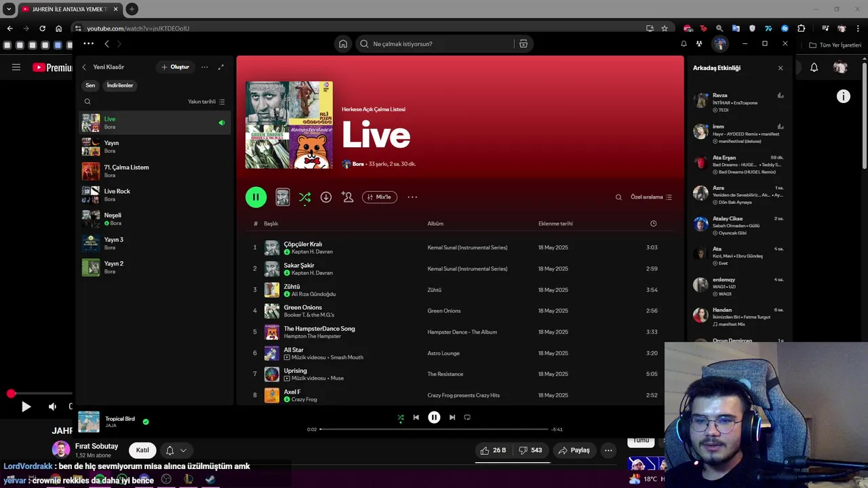The height and width of the screenshot is (488, 868).
Task: Toggle repeat in bottom player bar
Action: point(467,418)
